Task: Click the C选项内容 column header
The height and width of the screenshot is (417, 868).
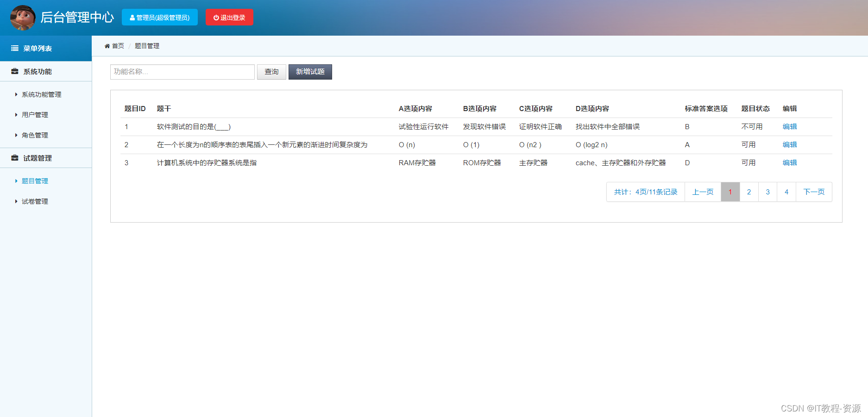Action: [536, 109]
